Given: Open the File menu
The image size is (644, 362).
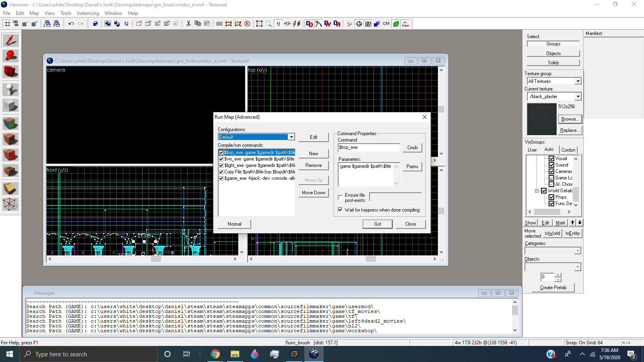Looking at the screenshot, I should [6, 13].
